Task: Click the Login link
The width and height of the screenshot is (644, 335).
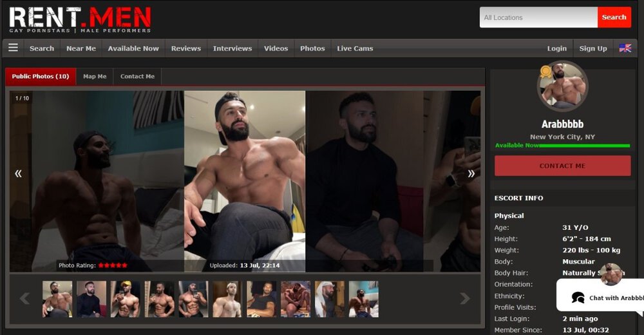Action: 556,48
